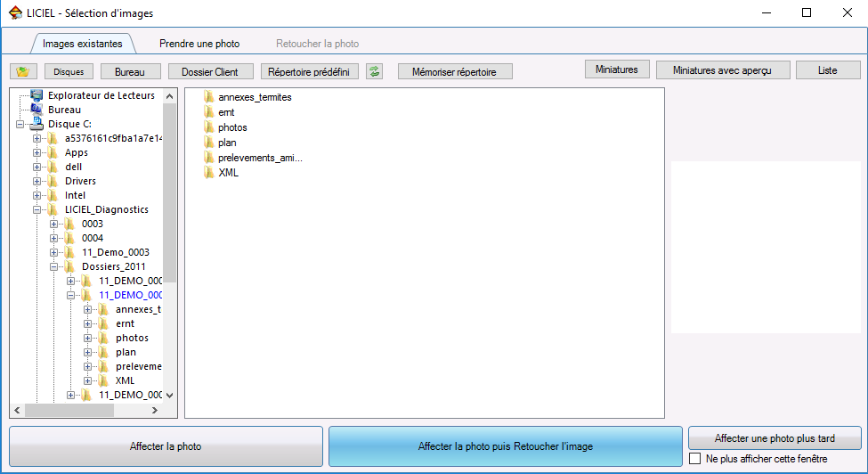Image resolution: width=868 pixels, height=474 pixels.
Task: Click the Disque C: drive icon
Action: [37, 124]
